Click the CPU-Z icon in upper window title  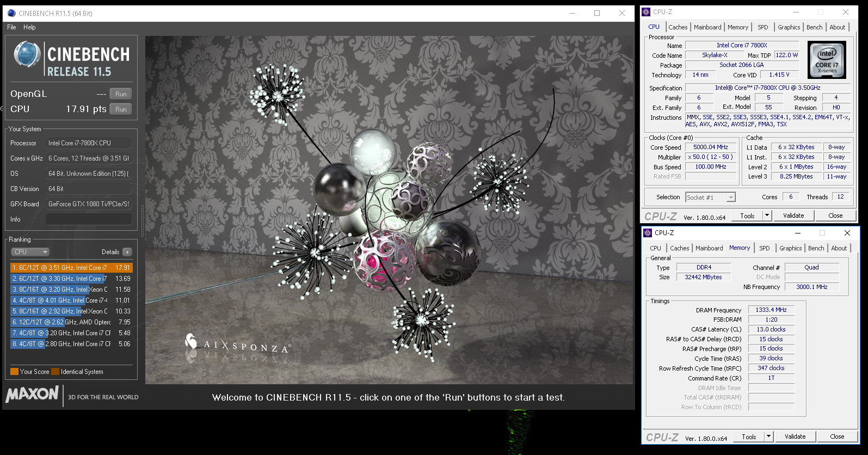point(646,12)
